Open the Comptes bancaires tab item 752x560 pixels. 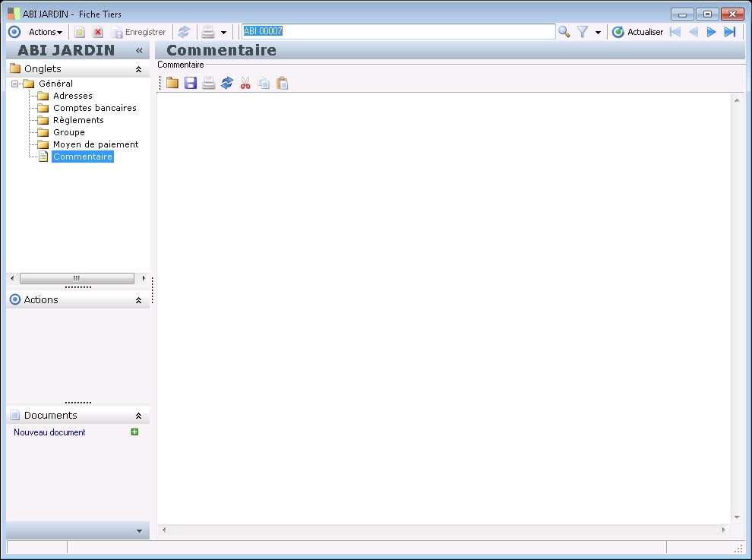(95, 108)
